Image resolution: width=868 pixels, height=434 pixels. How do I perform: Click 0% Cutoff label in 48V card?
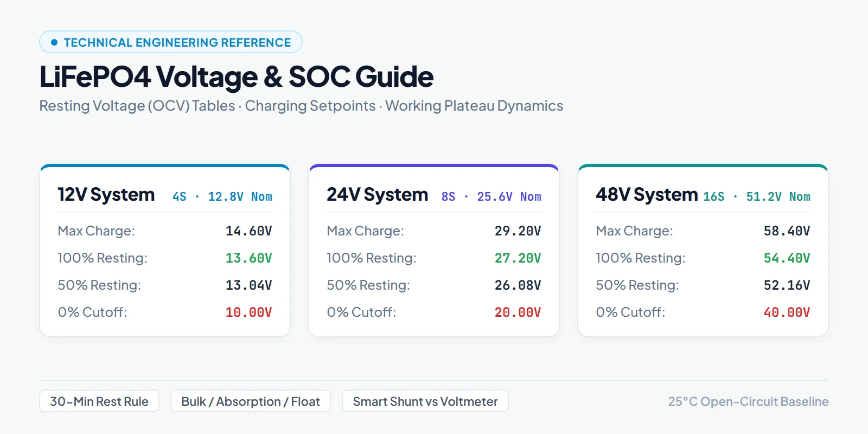click(x=630, y=312)
